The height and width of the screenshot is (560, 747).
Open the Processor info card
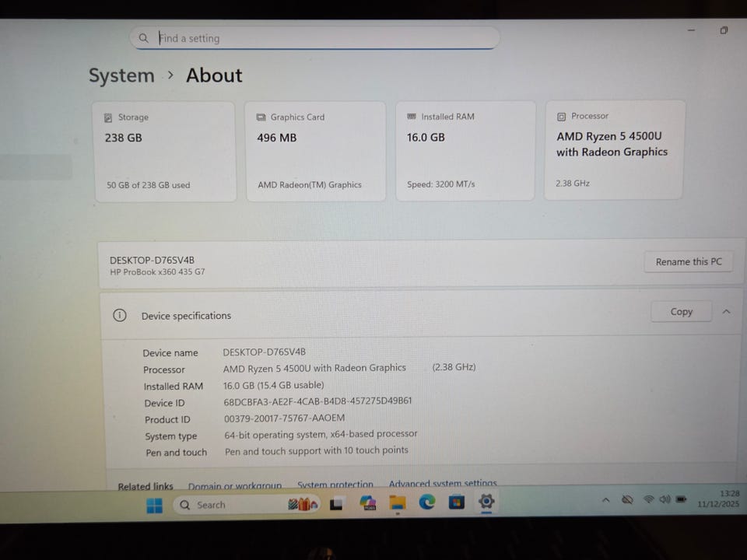click(615, 149)
